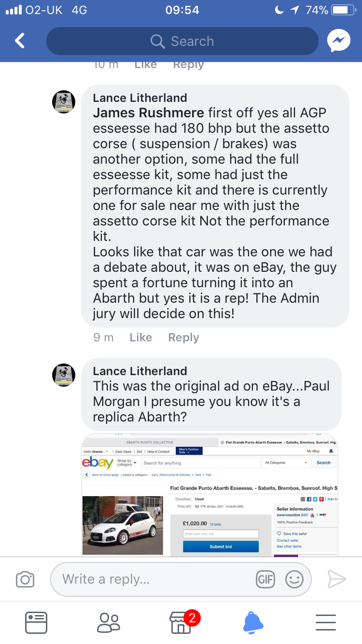Open Lance Litherland's name on first comment
The image size is (362, 644).
pos(140,98)
